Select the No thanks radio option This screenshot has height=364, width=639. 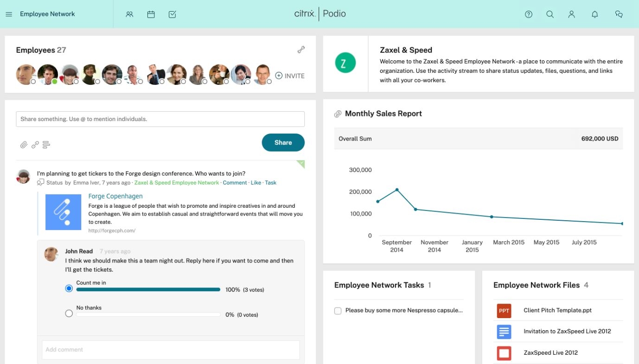tap(69, 313)
